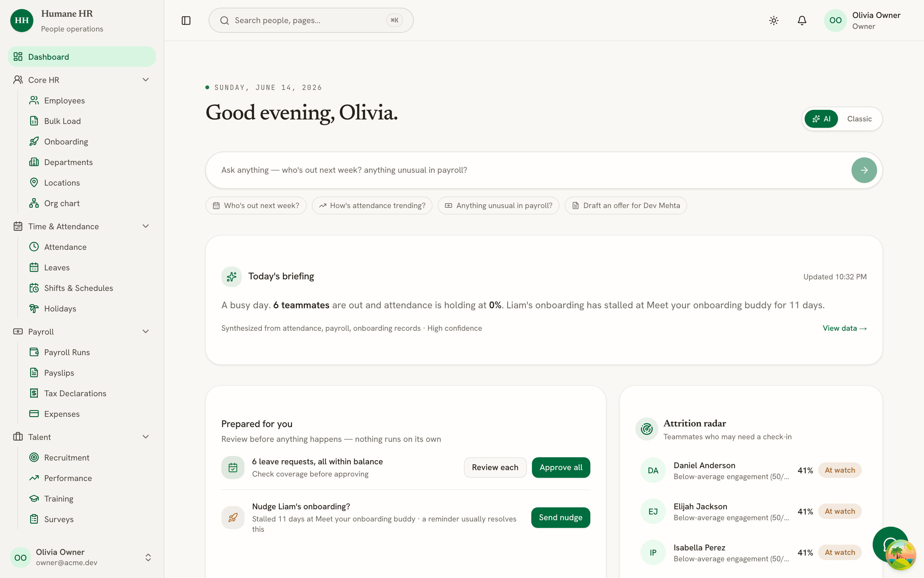Open the account switcher for owner@acme.dev

click(82, 557)
